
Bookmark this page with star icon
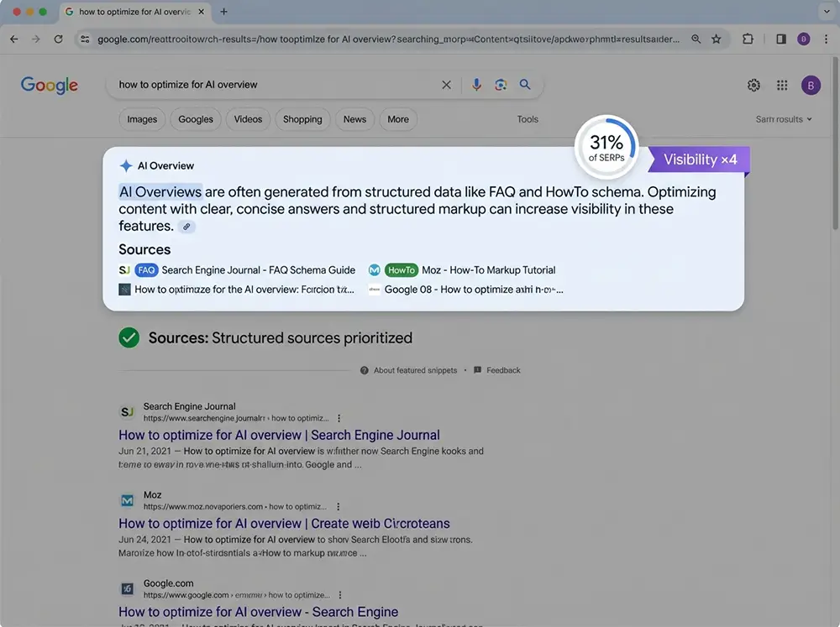717,39
